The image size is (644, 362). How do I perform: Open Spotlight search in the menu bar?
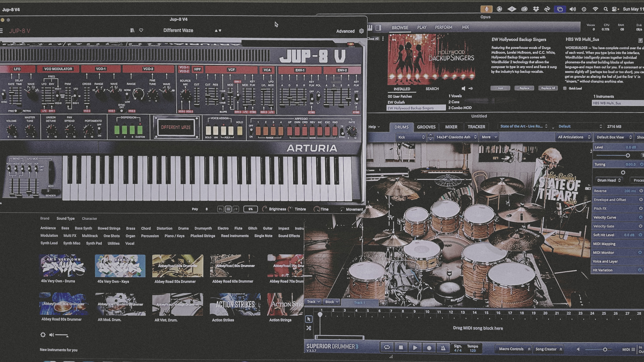(606, 9)
